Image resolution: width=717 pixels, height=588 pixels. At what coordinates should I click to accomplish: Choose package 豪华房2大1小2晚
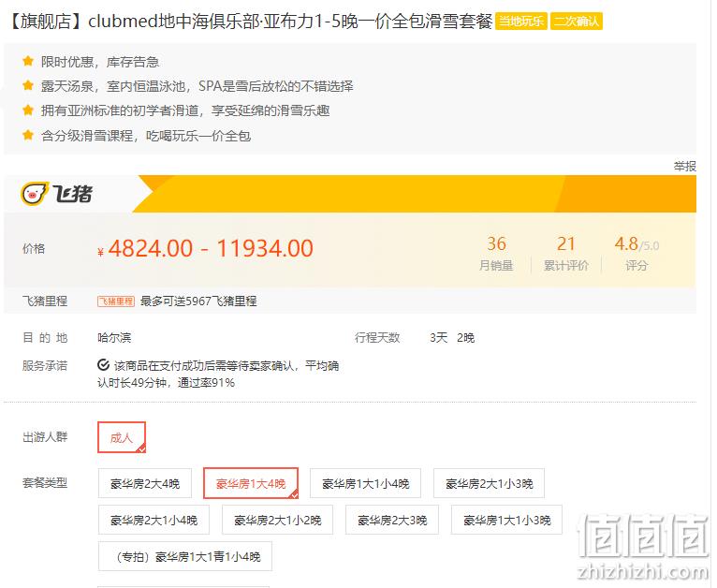(278, 520)
